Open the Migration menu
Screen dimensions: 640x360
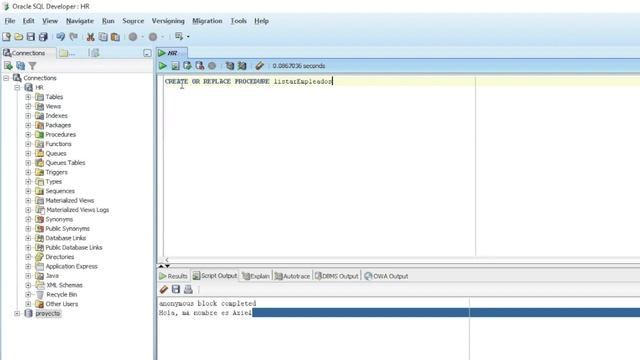[x=207, y=21]
